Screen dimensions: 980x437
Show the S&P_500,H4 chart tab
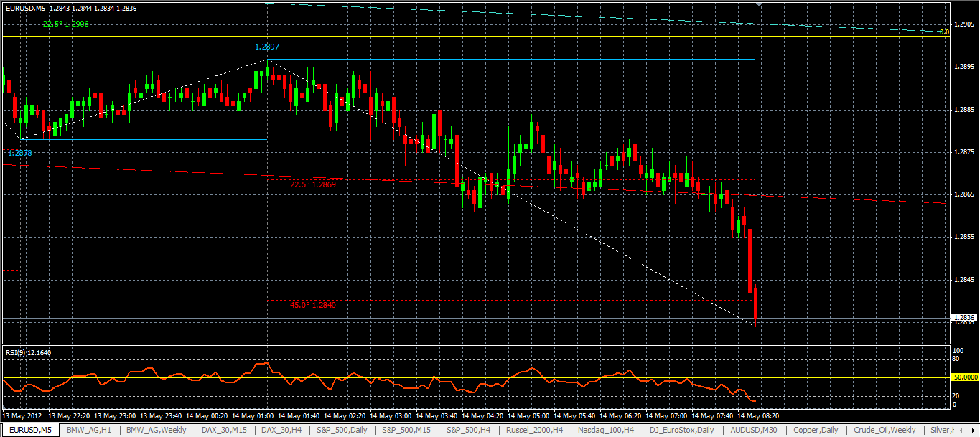tap(469, 430)
